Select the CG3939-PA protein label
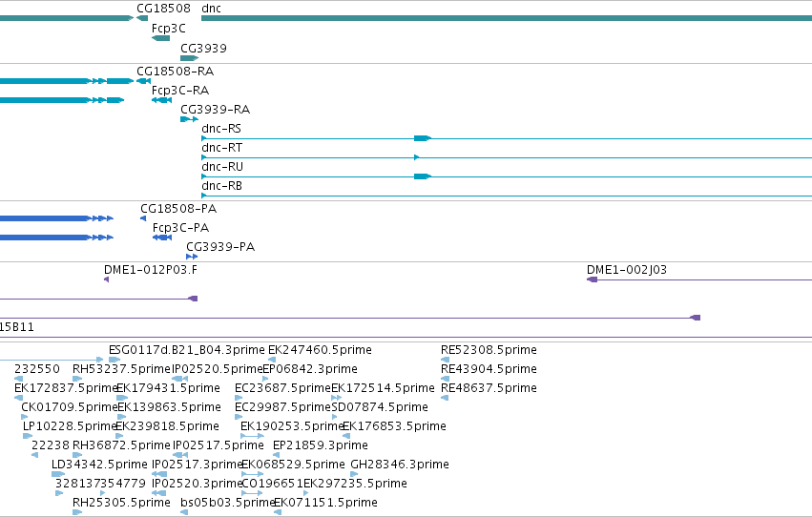 tap(220, 247)
